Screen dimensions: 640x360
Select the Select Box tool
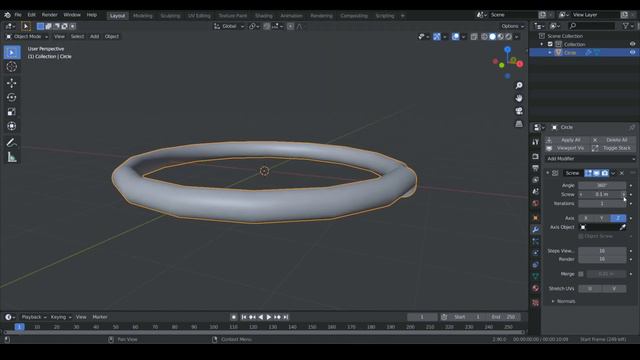click(11, 53)
